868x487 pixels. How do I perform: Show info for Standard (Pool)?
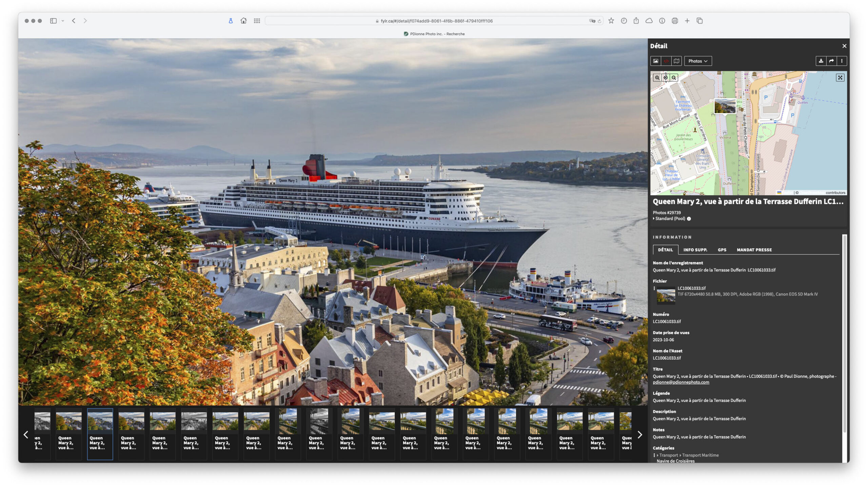click(689, 219)
